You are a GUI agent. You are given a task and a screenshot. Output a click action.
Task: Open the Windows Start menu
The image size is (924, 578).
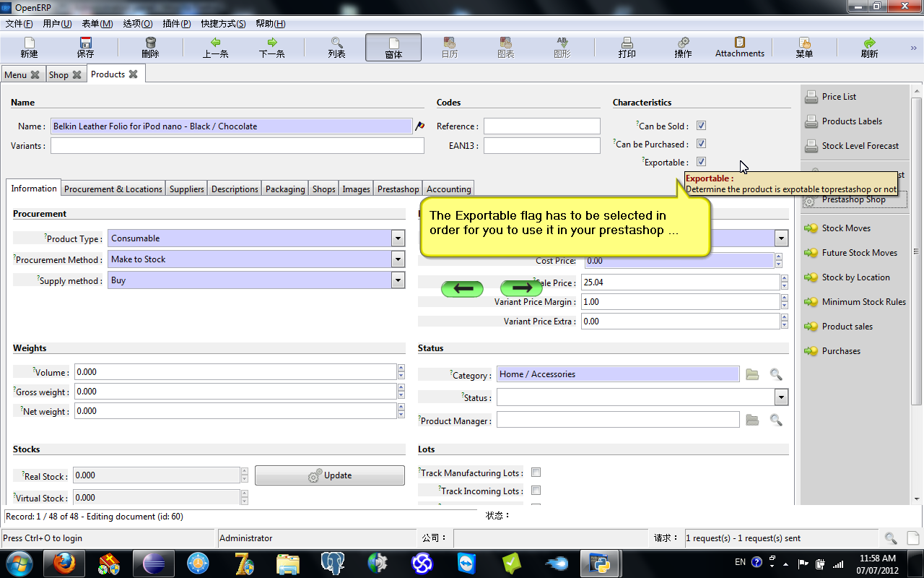point(19,563)
